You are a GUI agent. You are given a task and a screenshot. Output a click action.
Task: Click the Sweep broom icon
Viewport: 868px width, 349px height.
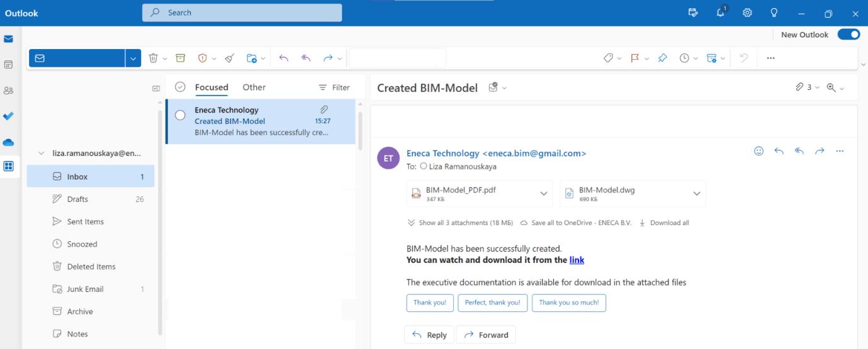coord(230,58)
